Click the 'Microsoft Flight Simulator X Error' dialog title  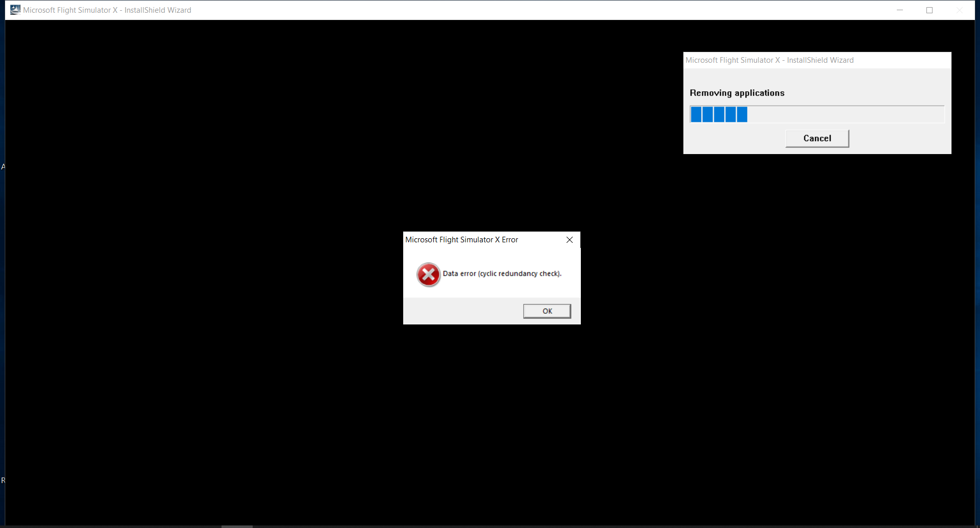click(x=461, y=240)
